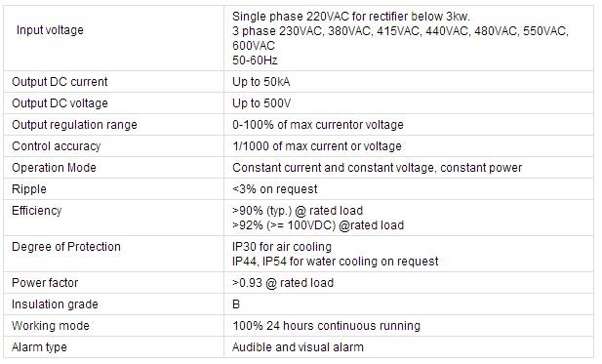602x364 pixels.
Task: Click the Ripple row label
Action: pyautogui.click(x=29, y=189)
